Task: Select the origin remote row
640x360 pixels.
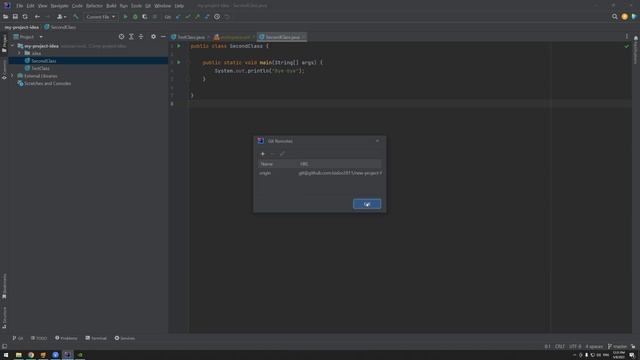Action: coord(320,173)
